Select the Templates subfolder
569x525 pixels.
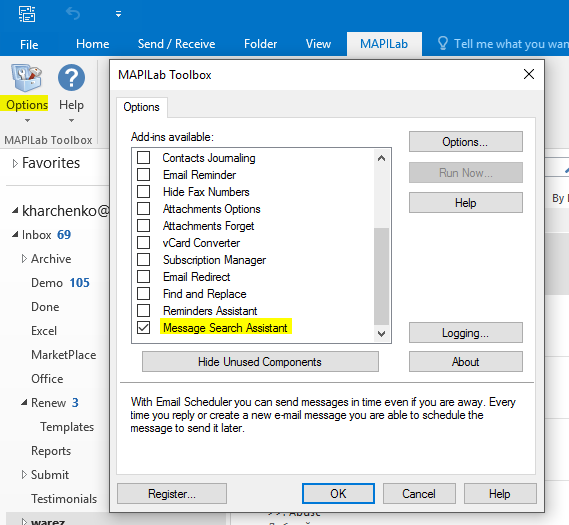[x=67, y=427]
